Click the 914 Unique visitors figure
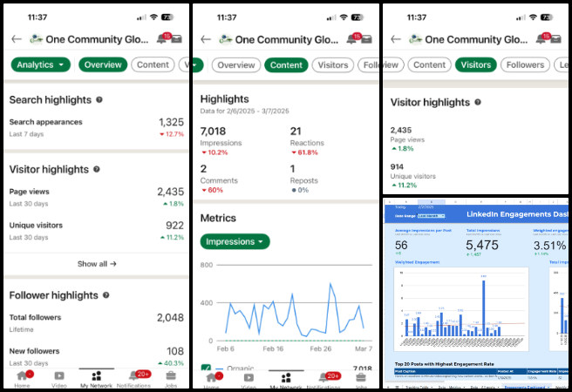The image size is (572, 392). click(397, 167)
